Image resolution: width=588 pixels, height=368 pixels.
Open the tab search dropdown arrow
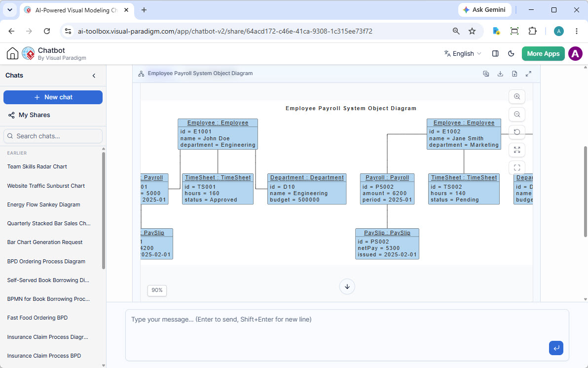coord(10,10)
